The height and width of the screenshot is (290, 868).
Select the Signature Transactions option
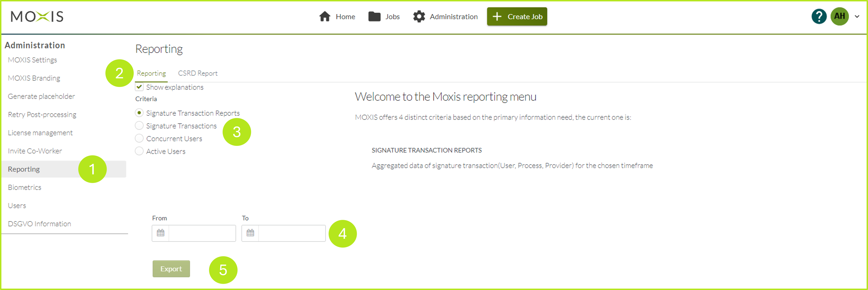(x=139, y=125)
